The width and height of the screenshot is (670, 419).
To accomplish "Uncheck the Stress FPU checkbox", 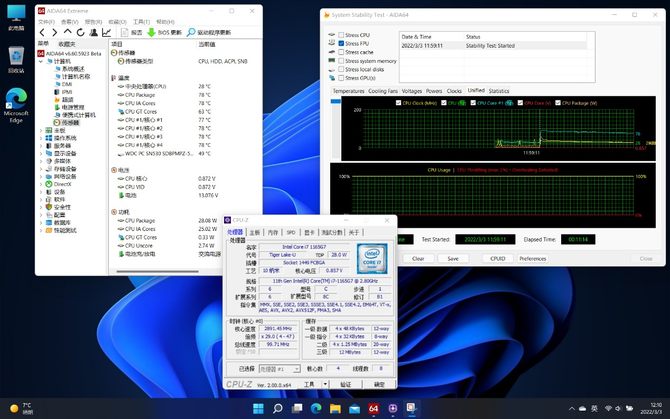I will pyautogui.click(x=340, y=44).
